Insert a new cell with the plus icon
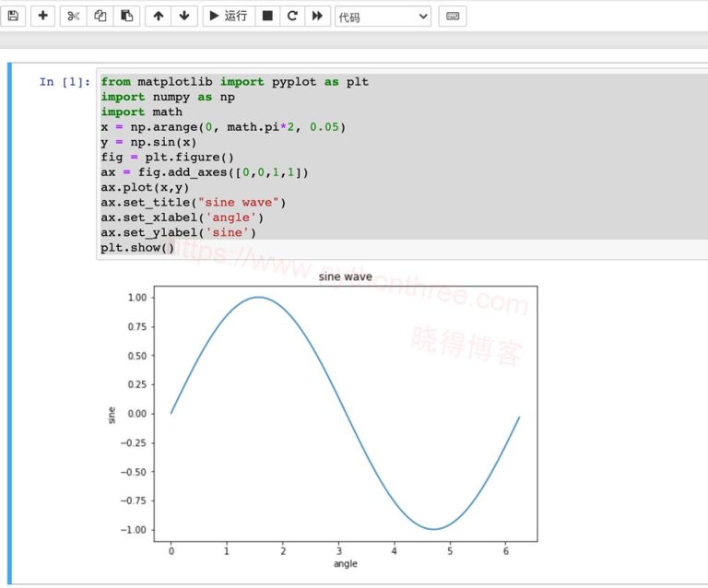 point(42,16)
